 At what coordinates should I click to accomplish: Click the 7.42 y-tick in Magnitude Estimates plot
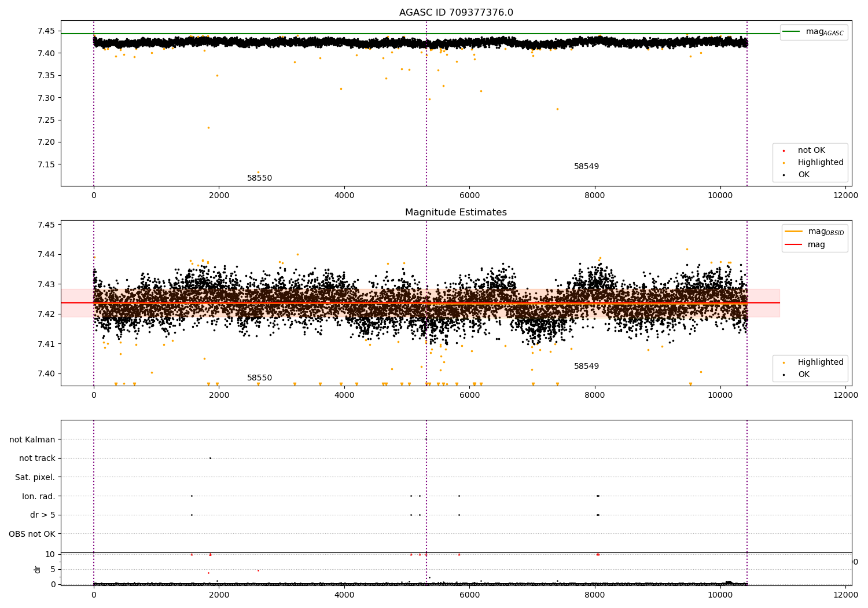tap(47, 314)
